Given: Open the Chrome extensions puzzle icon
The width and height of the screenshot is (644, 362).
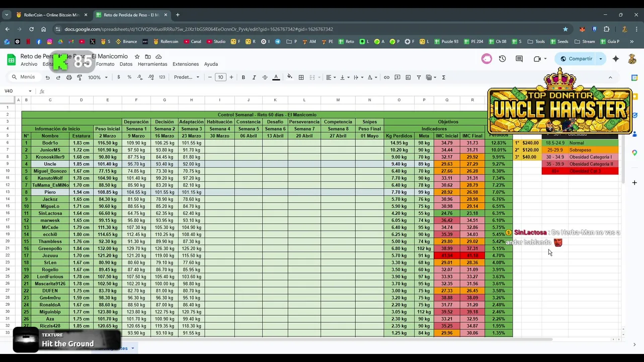Looking at the screenshot, I should point(606,29).
